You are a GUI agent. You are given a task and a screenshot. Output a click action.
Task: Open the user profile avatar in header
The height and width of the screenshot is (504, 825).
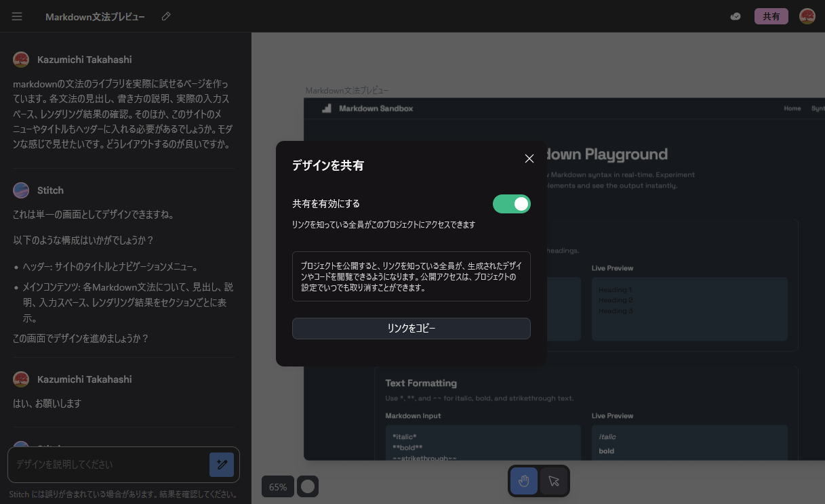(807, 16)
